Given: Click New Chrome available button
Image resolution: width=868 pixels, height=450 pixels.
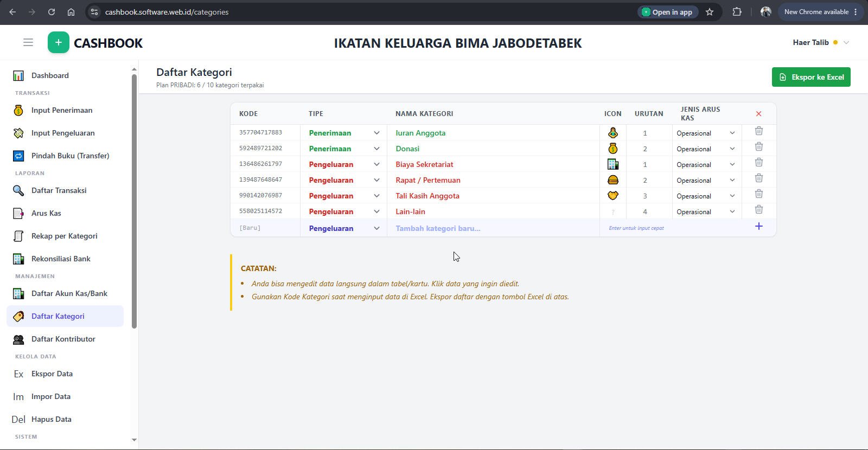Looking at the screenshot, I should (820, 12).
